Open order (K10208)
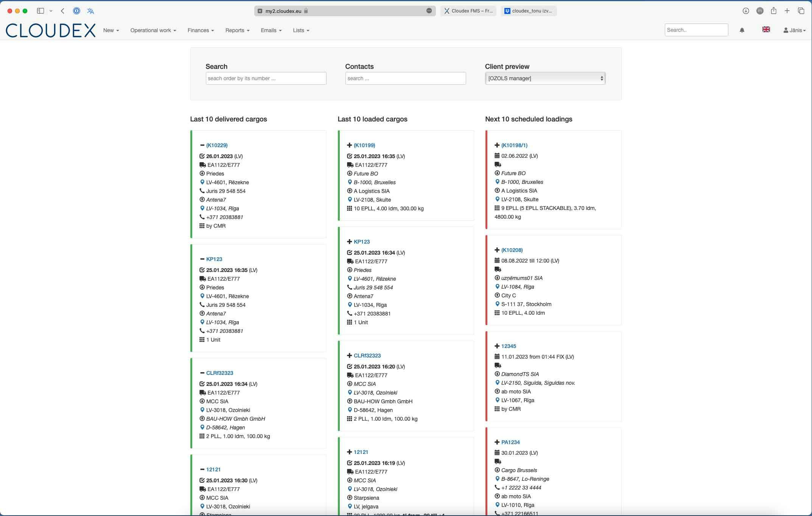This screenshot has height=516, width=812. [512, 250]
